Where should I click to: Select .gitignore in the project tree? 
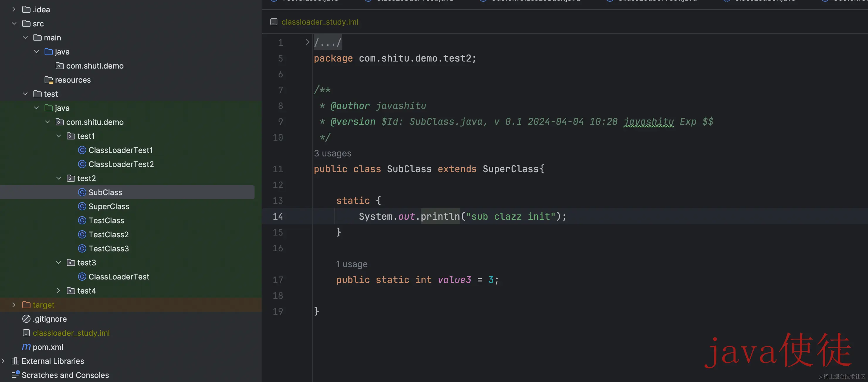[50, 319]
